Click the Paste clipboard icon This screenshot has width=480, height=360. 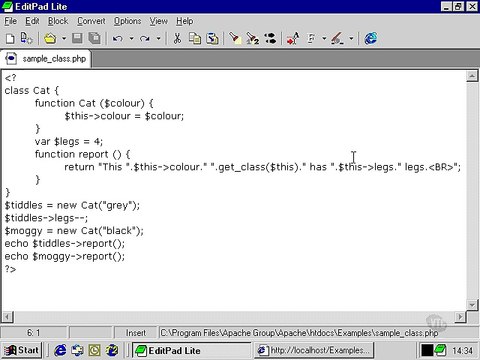(x=212, y=39)
